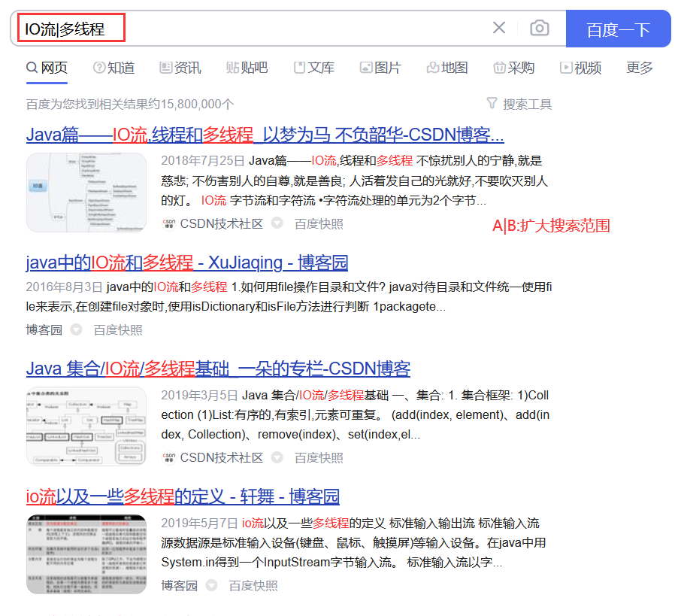Click CSDN技术社区 source under first result
The width and height of the screenshot is (675, 616).
tap(221, 223)
